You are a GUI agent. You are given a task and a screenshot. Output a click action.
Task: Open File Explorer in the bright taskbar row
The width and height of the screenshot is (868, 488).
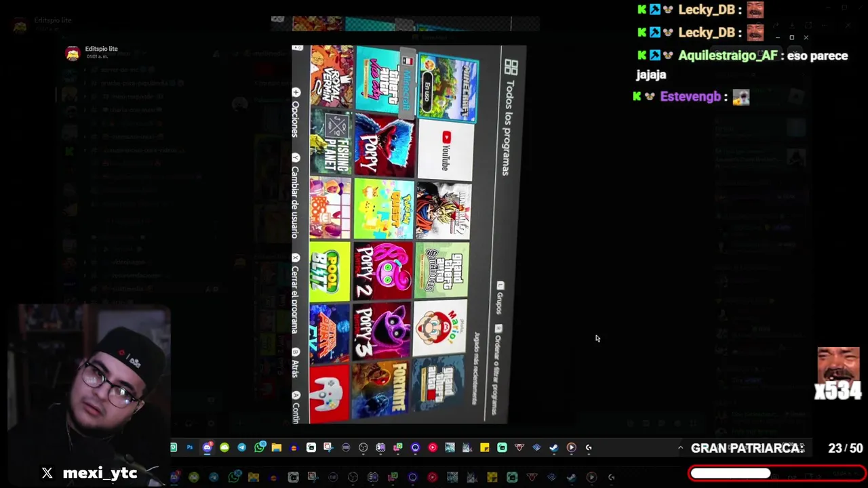point(277,447)
